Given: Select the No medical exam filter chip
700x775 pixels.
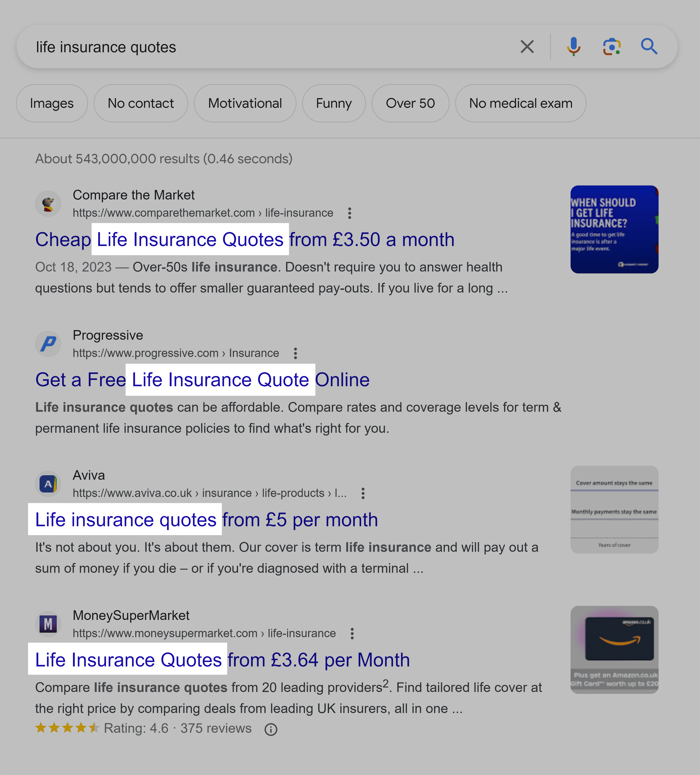Looking at the screenshot, I should click(521, 103).
